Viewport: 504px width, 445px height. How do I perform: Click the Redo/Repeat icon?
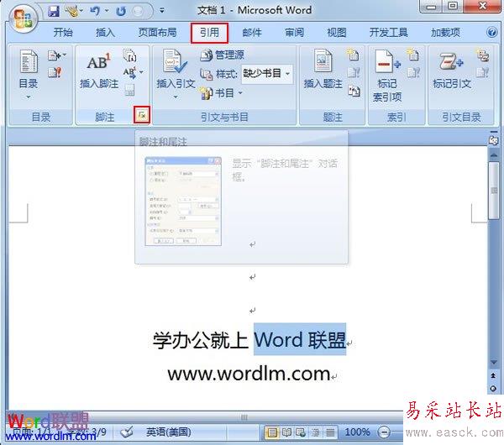point(121,12)
